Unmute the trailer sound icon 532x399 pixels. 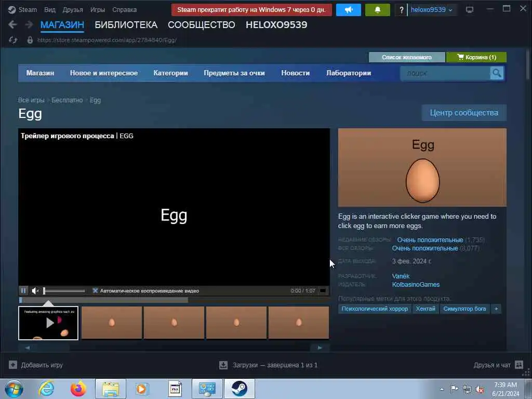point(35,291)
